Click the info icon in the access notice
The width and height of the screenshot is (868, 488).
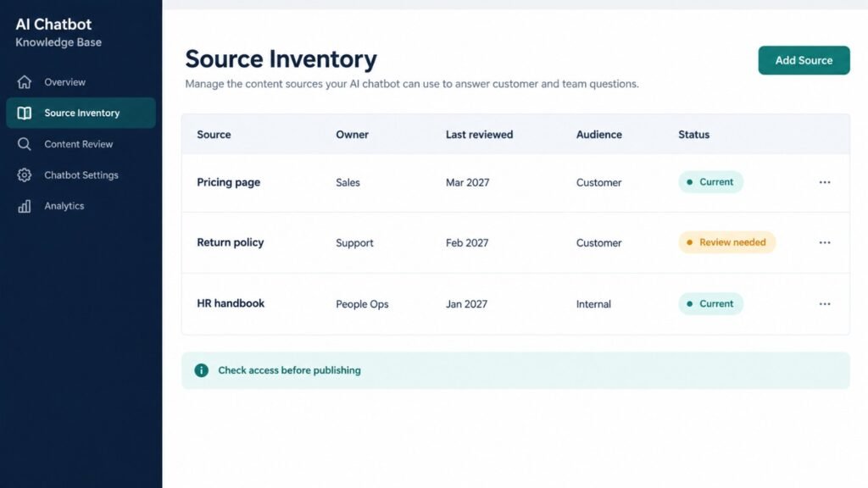coord(202,370)
